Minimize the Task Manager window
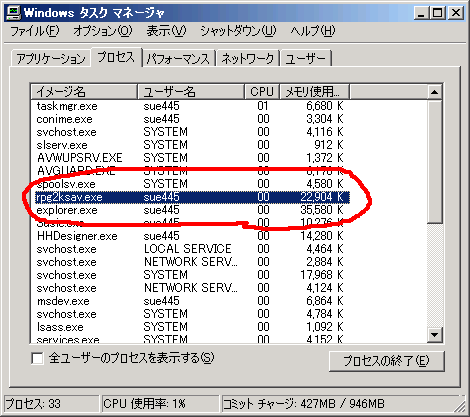 coord(422,13)
